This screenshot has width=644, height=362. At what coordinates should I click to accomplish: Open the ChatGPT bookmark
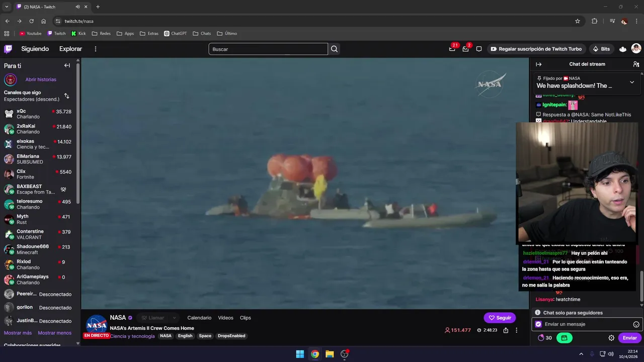175,34
